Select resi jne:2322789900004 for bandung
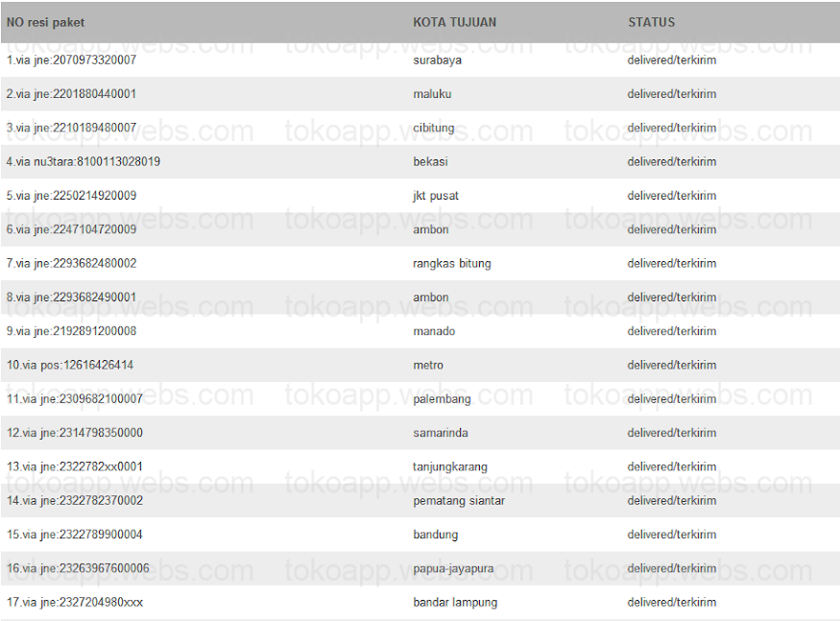This screenshot has width=840, height=621. 75,535
